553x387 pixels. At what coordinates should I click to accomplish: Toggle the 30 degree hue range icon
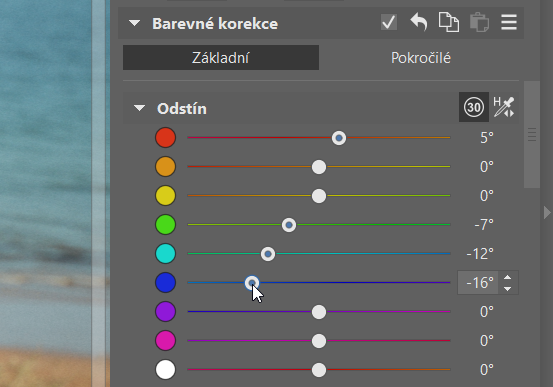click(x=474, y=107)
